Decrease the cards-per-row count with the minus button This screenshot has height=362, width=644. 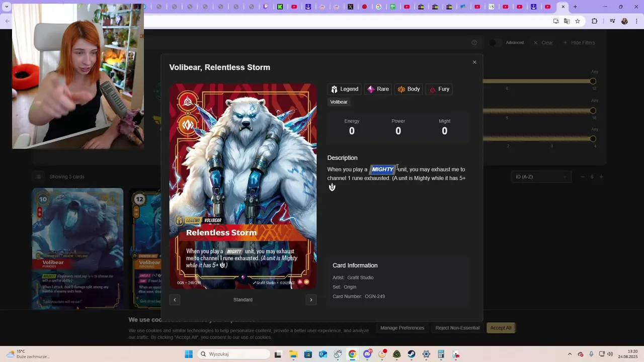click(x=583, y=176)
